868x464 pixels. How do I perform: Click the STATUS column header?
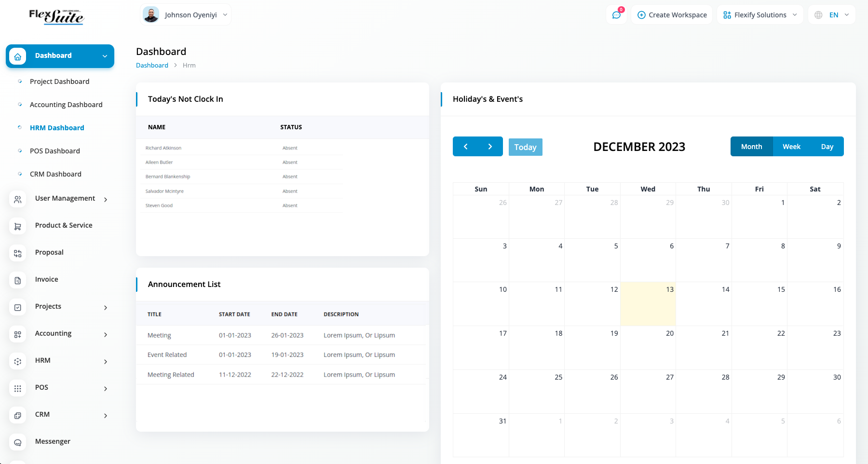tap(291, 127)
